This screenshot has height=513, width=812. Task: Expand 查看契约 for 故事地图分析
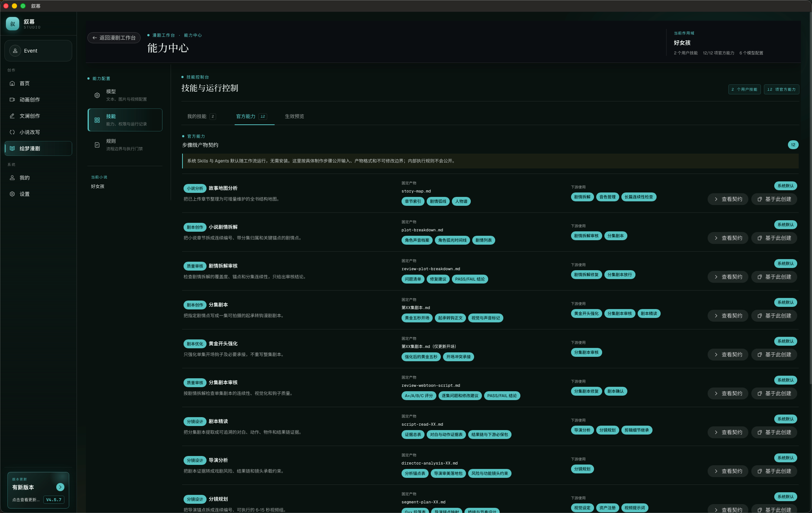[x=728, y=199]
